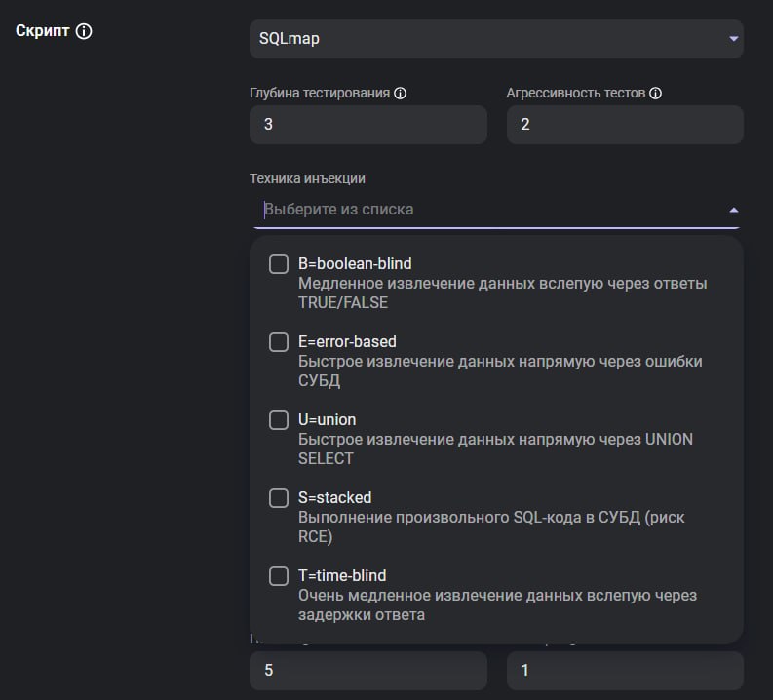Collapse the Техника инъекции list arrow

734,210
